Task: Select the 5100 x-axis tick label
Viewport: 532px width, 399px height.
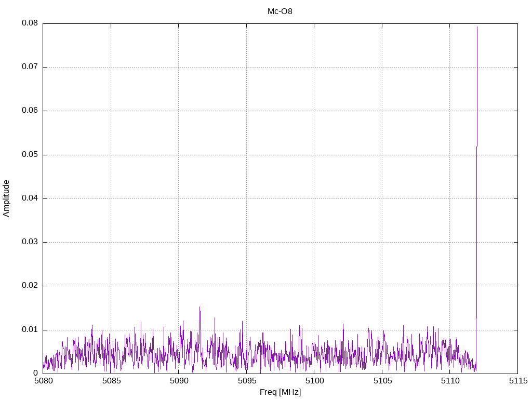Action: point(314,382)
